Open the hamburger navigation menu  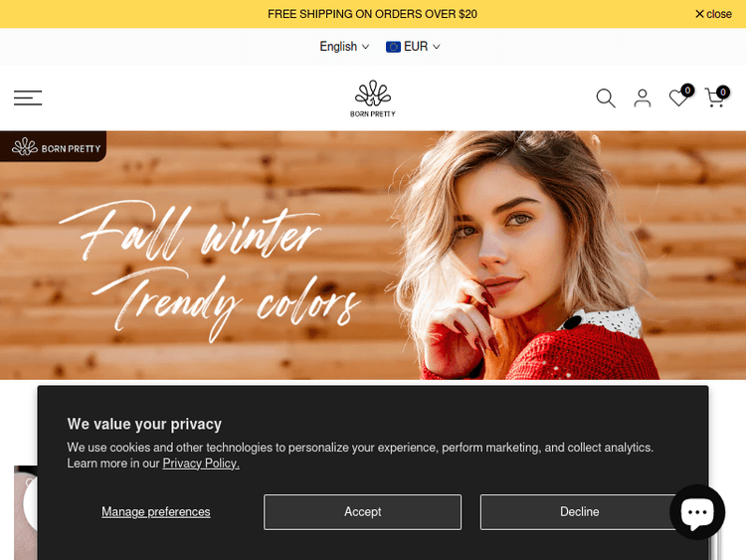[x=28, y=98]
